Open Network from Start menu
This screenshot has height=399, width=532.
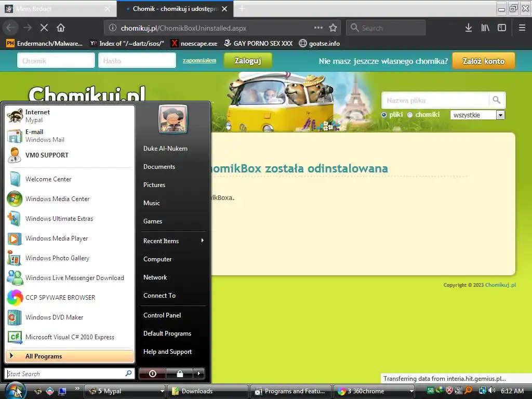155,277
